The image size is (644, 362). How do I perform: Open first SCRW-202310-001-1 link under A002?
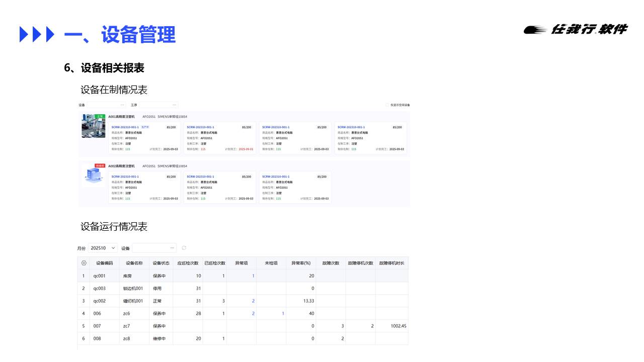point(125,176)
